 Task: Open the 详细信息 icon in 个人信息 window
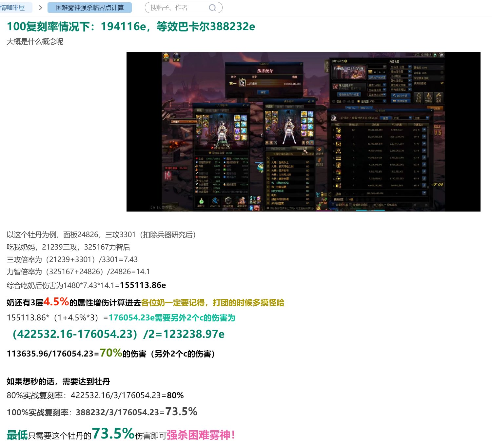point(242,202)
